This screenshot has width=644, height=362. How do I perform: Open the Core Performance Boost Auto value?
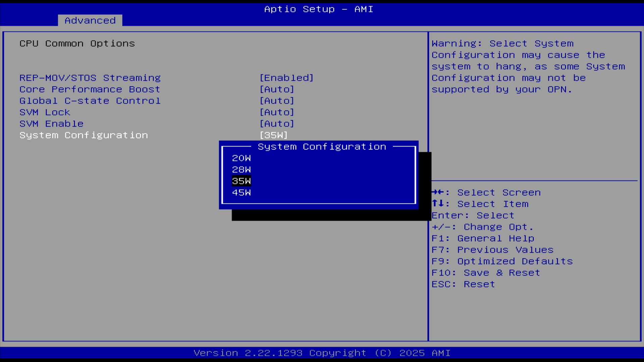point(277,89)
